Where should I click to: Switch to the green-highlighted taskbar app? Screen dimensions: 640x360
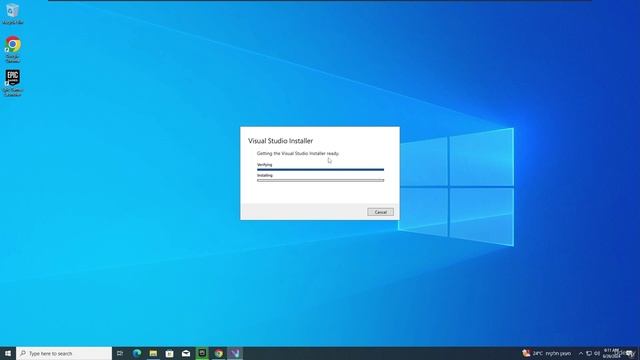(x=202, y=353)
